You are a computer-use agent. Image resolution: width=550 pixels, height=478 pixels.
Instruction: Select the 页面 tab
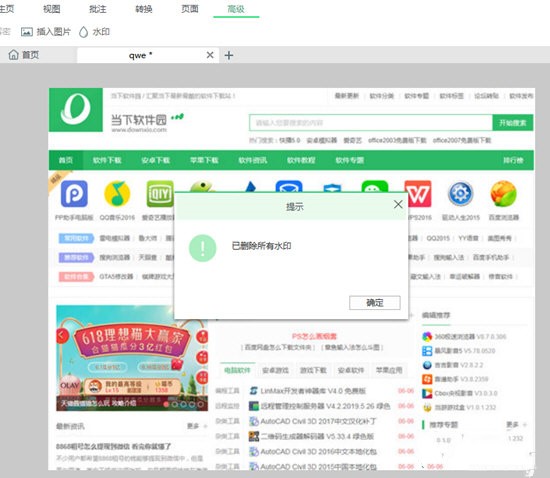click(x=190, y=9)
